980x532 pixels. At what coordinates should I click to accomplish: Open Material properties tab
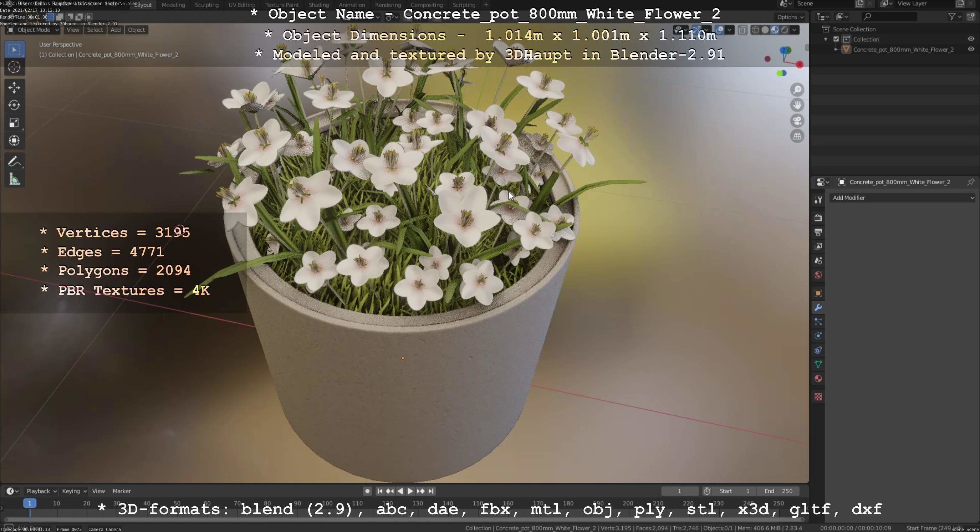click(818, 379)
